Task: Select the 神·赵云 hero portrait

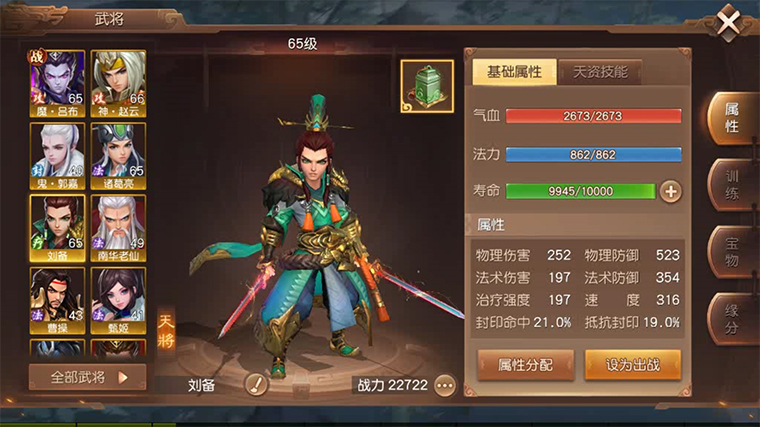Action: [118, 83]
